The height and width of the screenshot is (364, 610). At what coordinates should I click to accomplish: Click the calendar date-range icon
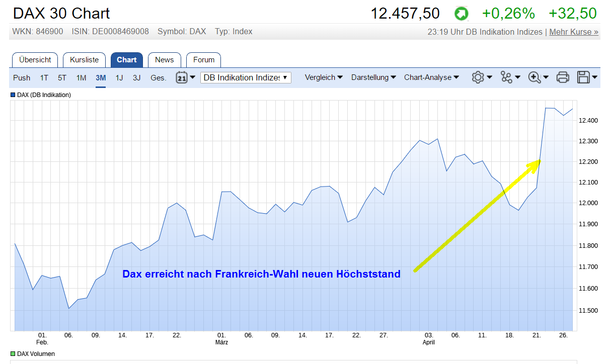pos(182,77)
